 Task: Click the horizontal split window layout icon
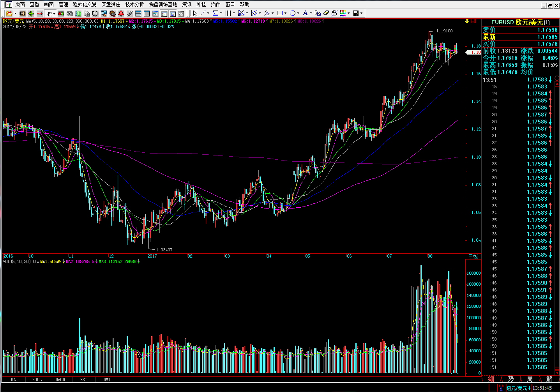pyautogui.click(x=138, y=14)
